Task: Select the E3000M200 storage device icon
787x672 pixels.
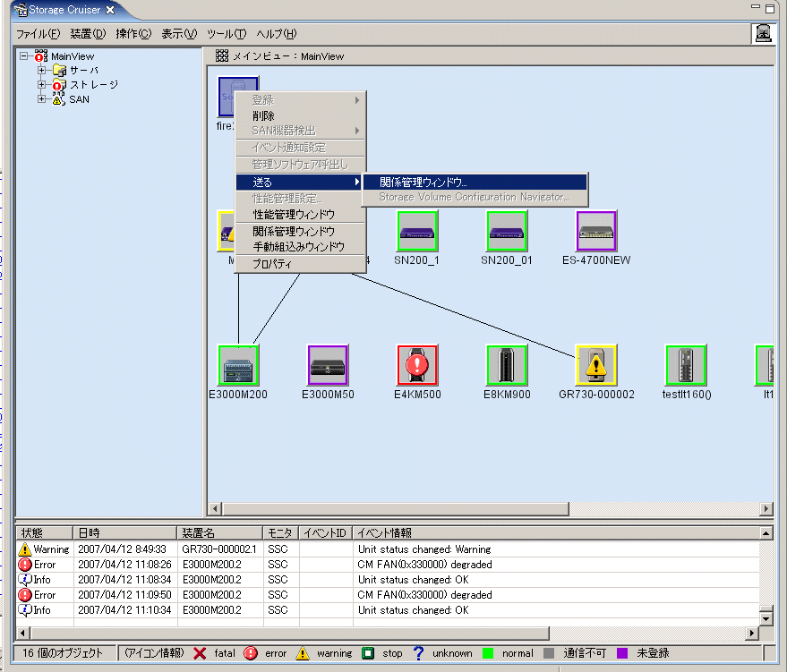Action: click(238, 365)
